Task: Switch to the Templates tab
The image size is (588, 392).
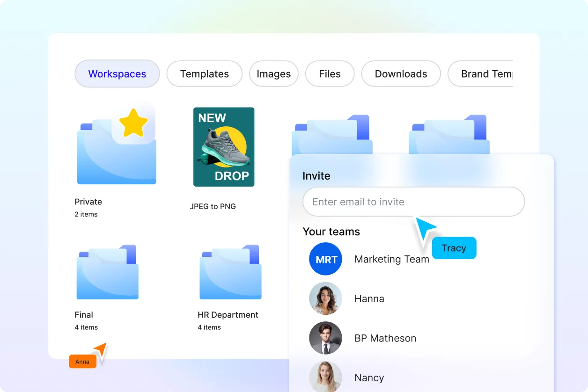Action: 205,74
